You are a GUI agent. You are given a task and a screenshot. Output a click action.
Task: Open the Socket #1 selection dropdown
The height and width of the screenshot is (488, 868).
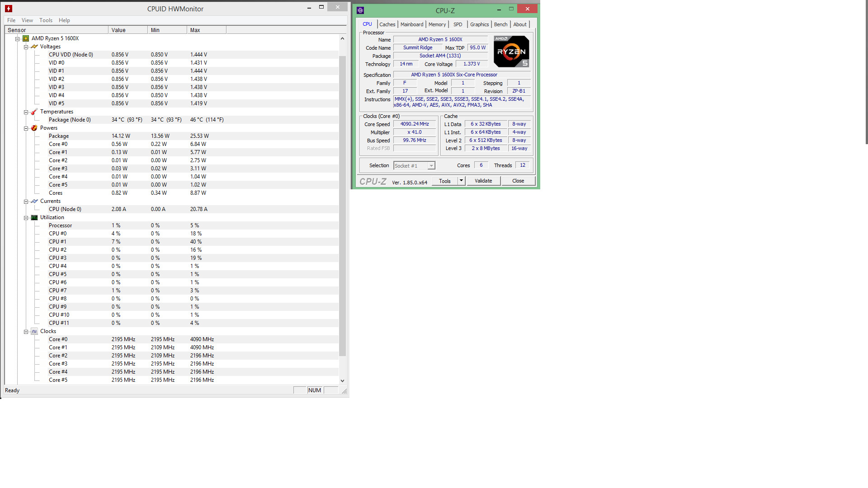pos(431,166)
